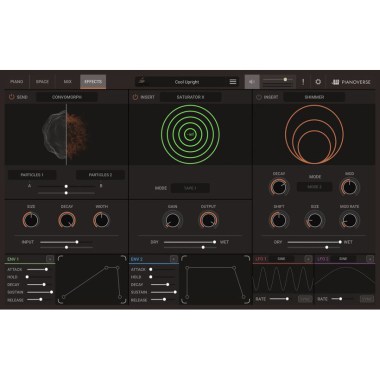Screen dimensions: 380x380
Task: Click the Pianoverse logo icon
Action: (x=335, y=82)
